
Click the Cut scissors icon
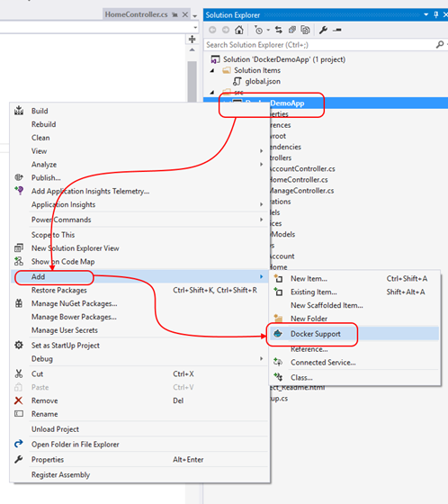(x=19, y=373)
